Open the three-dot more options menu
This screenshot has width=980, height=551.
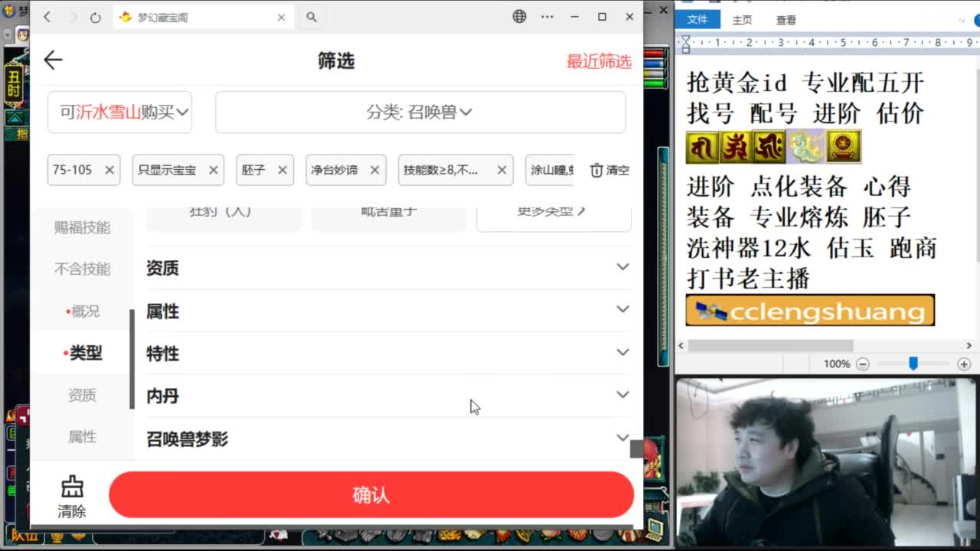[547, 16]
